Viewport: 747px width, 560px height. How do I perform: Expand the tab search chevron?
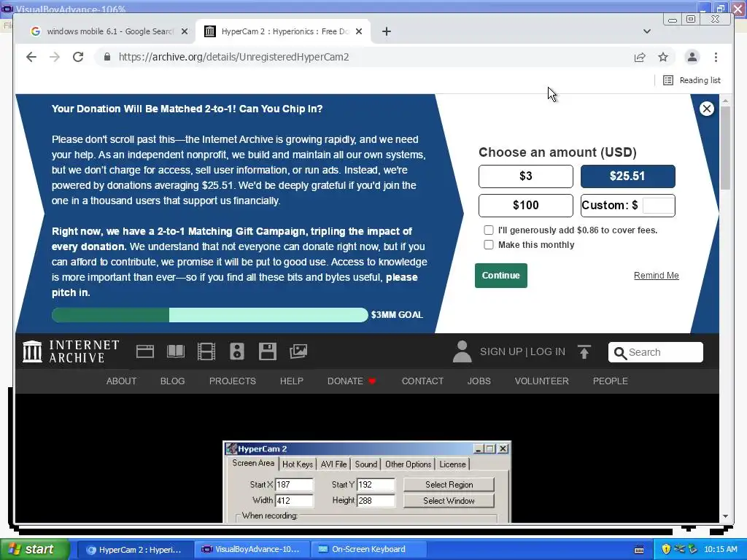coord(646,31)
